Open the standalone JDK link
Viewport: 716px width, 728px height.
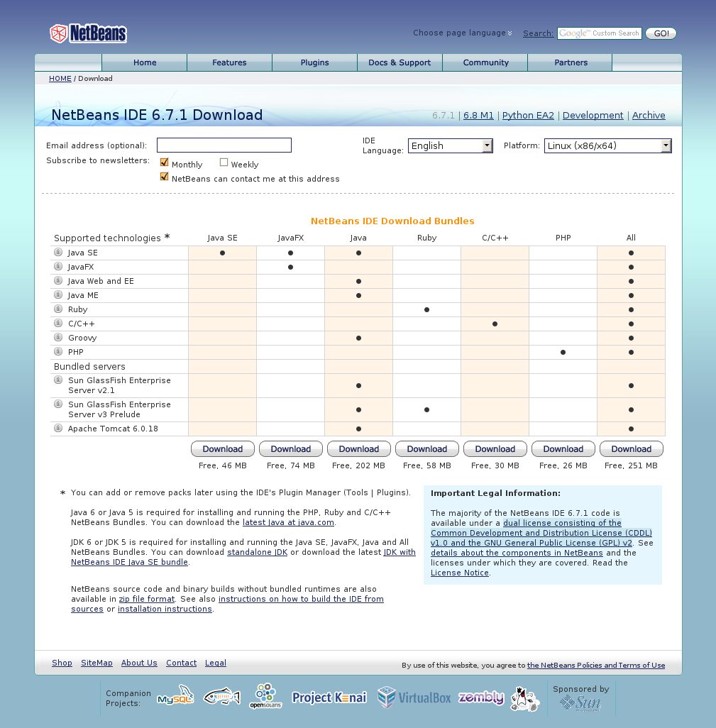pos(258,552)
